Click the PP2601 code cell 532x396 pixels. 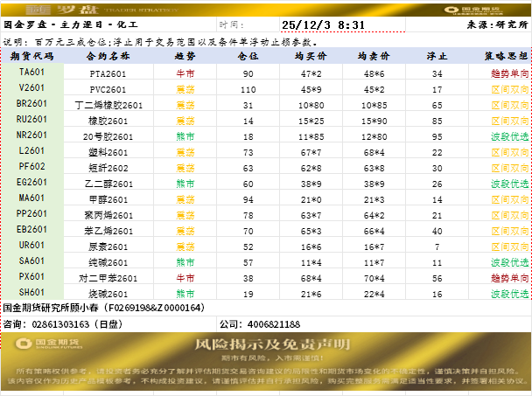pos(31,213)
